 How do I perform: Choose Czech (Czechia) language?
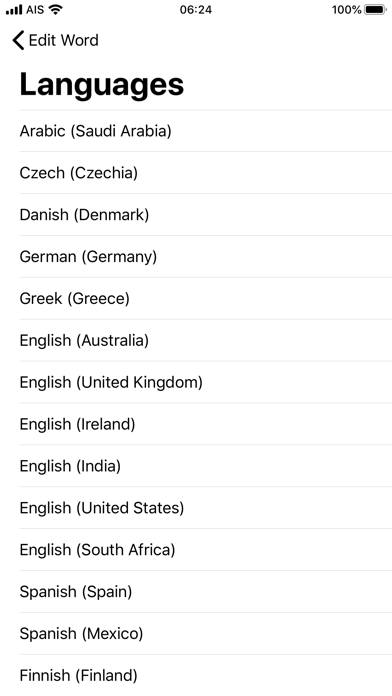click(x=206, y=173)
